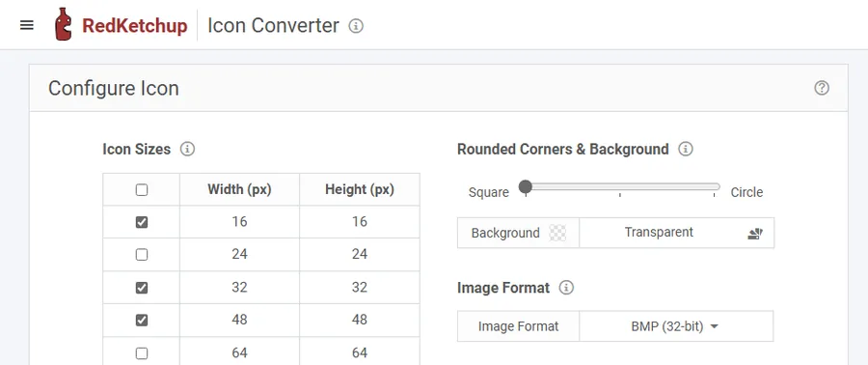
Task: Click the info icon beside Image Format
Action: 566,288
